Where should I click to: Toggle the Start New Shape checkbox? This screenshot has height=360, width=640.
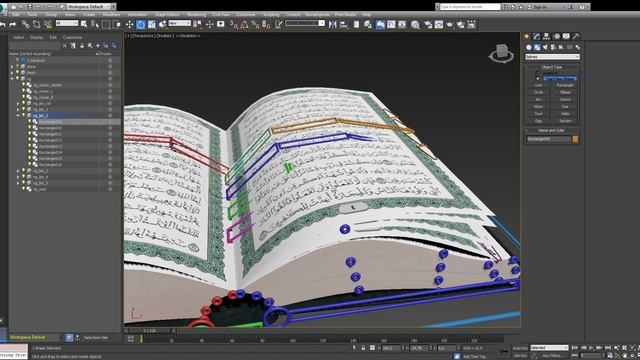pyautogui.click(x=538, y=78)
